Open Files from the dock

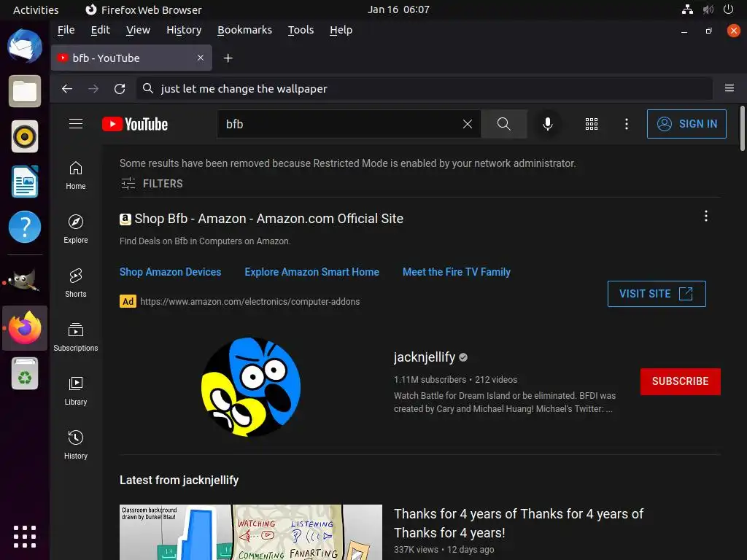click(25, 91)
